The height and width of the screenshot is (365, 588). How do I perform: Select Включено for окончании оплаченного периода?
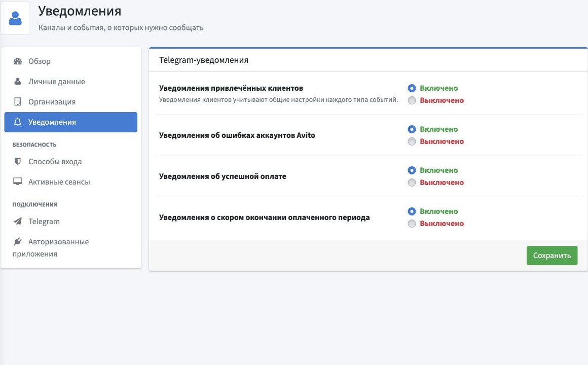(x=412, y=211)
